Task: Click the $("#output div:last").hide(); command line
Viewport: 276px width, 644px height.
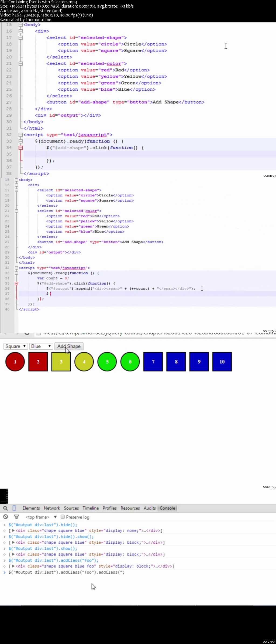Action: [43, 525]
